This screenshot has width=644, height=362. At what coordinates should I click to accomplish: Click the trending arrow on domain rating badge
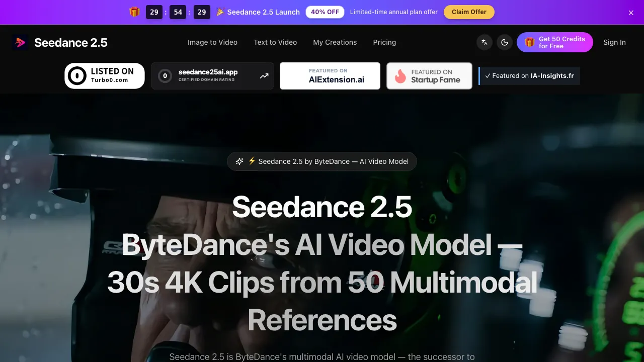click(x=264, y=76)
